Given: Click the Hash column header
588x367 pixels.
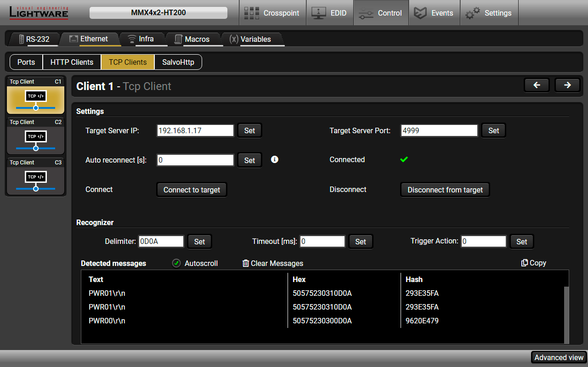Looking at the screenshot, I should tap(414, 279).
